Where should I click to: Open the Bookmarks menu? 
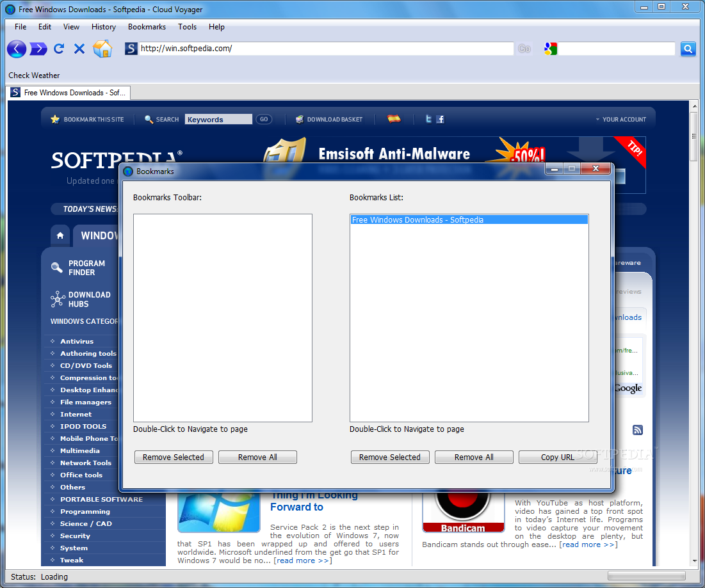[147, 26]
